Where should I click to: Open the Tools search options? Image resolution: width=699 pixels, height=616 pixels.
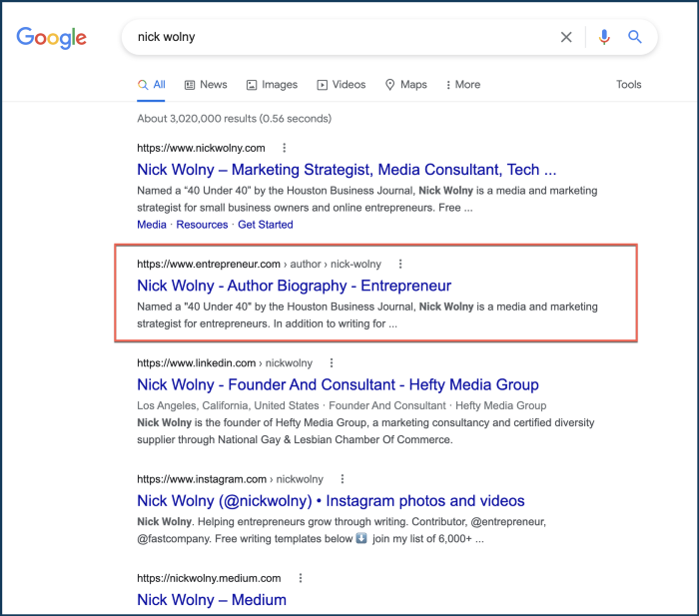(628, 85)
